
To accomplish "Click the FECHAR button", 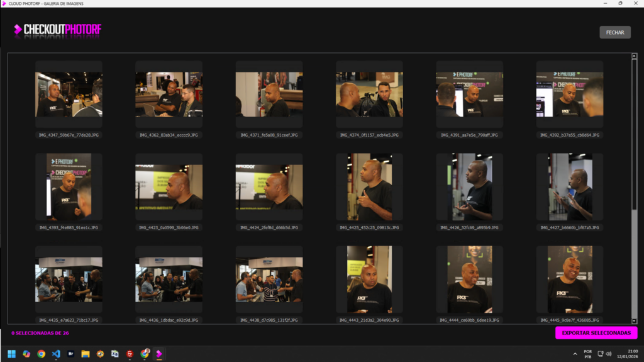I will click(x=614, y=32).
